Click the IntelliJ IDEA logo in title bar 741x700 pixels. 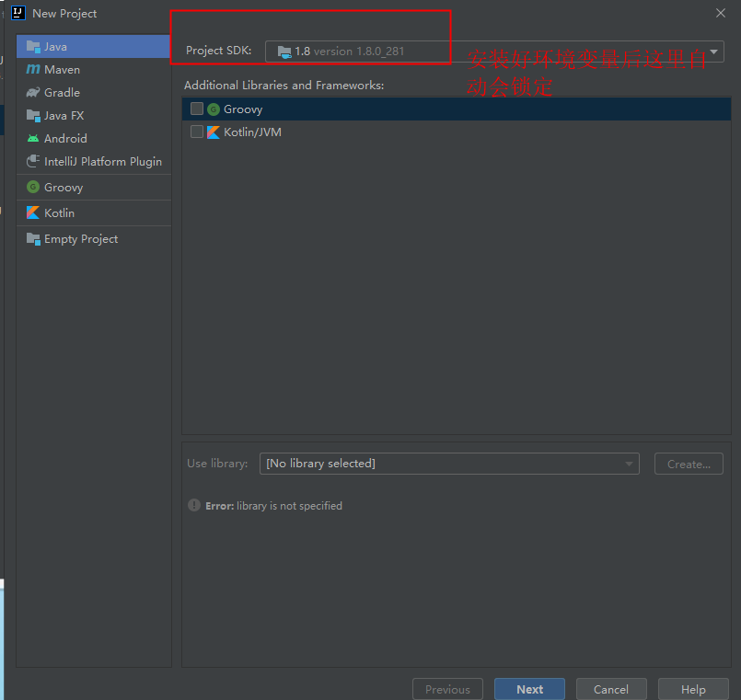click(18, 13)
